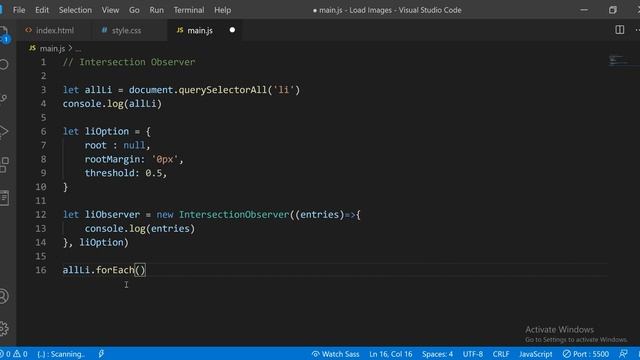Open the View menu
Image resolution: width=640 pixels, height=360 pixels.
110,10
